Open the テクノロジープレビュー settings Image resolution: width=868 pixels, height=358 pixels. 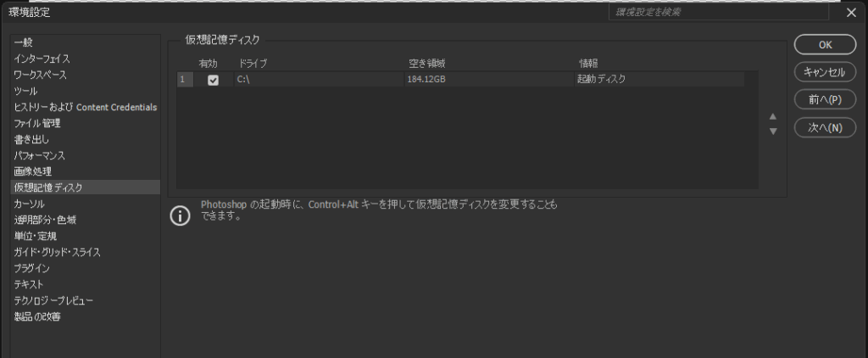(x=53, y=301)
